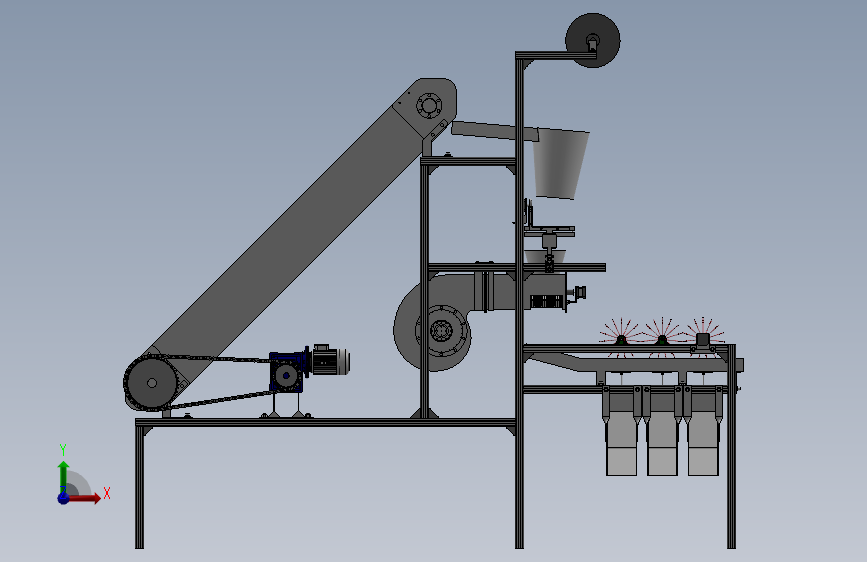Select the middle red rotary brush
The width and height of the screenshot is (867, 562).
(662, 337)
